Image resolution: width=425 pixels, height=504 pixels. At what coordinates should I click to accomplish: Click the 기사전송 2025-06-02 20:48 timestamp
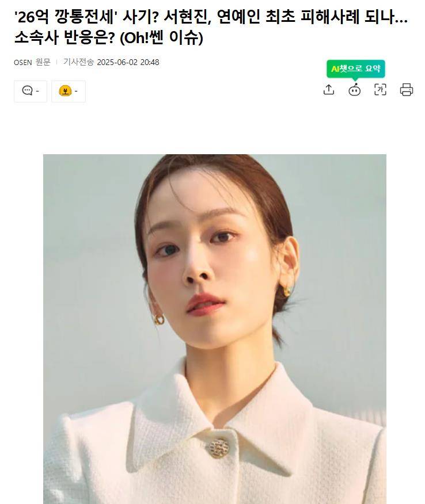[111, 62]
